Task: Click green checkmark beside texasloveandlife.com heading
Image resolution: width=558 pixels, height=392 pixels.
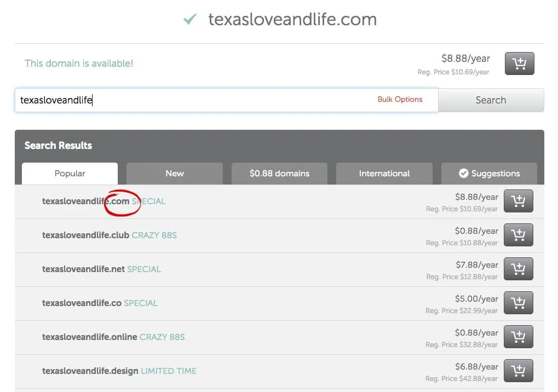Action: point(189,19)
